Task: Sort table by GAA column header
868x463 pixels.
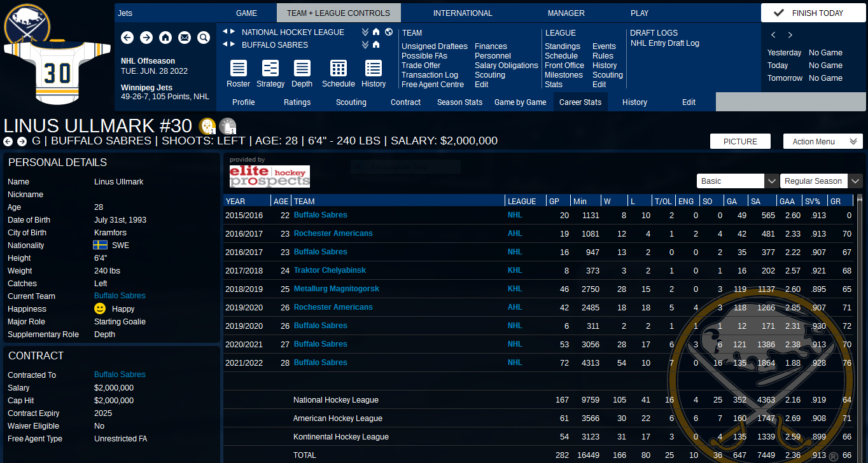Action: tap(790, 201)
